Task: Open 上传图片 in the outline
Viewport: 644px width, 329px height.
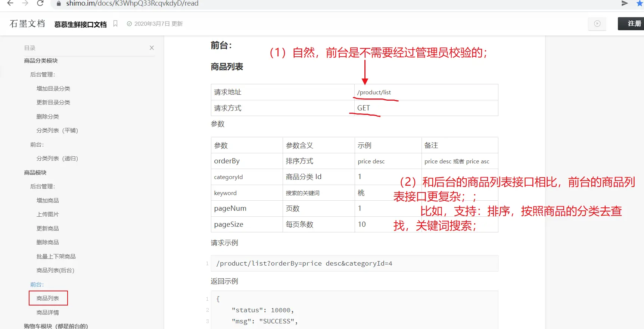Action: coord(47,214)
